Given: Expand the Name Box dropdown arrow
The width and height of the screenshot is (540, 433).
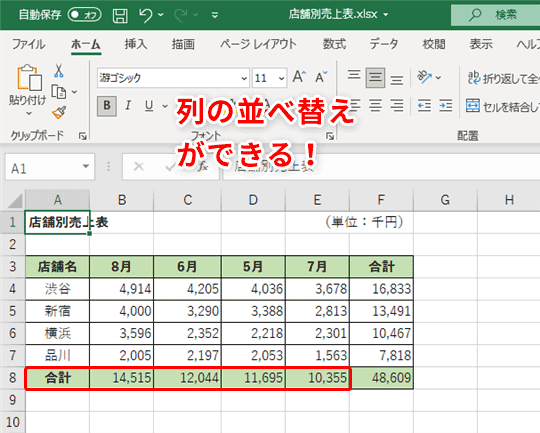Looking at the screenshot, I should point(86,167).
